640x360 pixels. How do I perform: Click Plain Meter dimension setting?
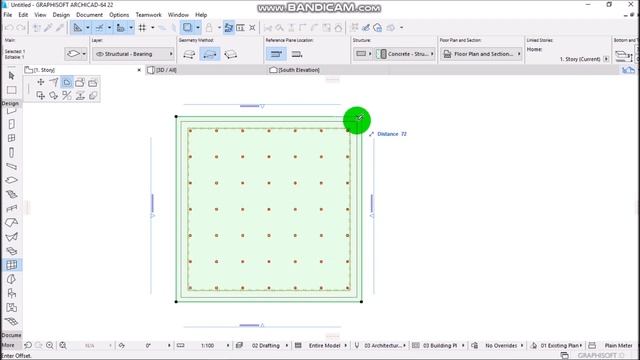(618, 345)
